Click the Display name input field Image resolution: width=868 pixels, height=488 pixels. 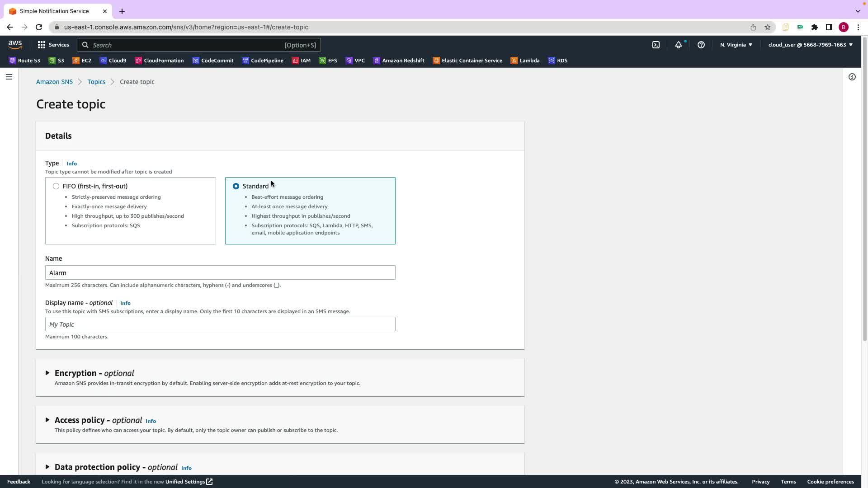(x=220, y=324)
